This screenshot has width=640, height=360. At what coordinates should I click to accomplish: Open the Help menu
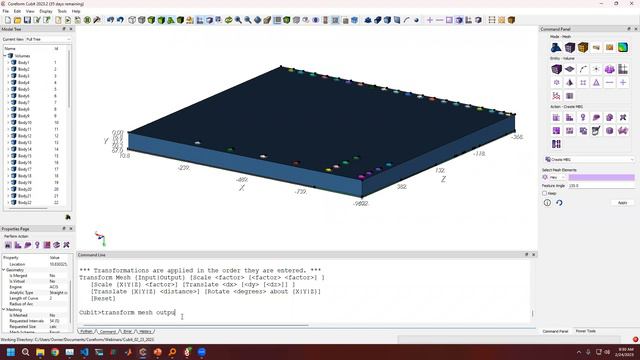point(76,11)
